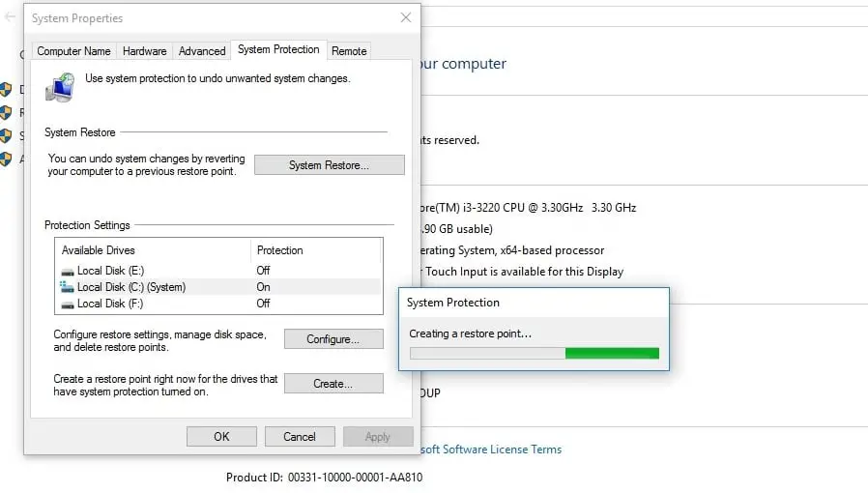Screen dimensions: 868x493
Task: Click 'Creating a restore point...' message
Action: [x=470, y=333]
